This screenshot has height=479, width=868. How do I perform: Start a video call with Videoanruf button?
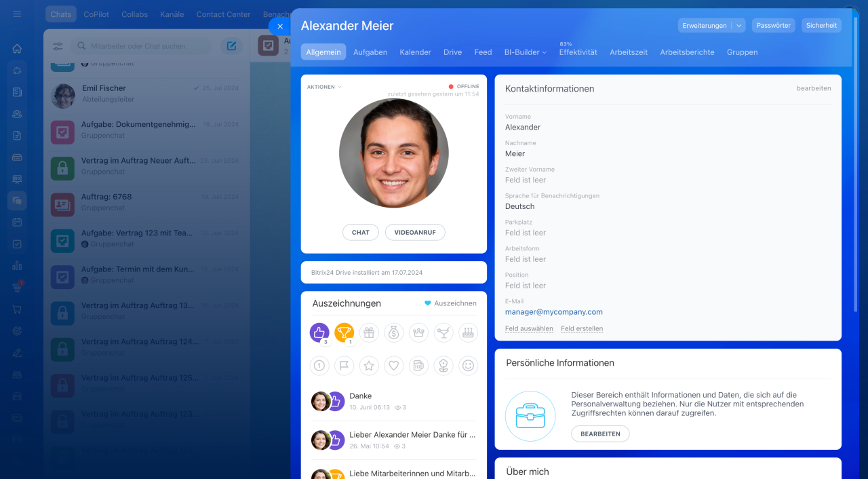click(415, 232)
